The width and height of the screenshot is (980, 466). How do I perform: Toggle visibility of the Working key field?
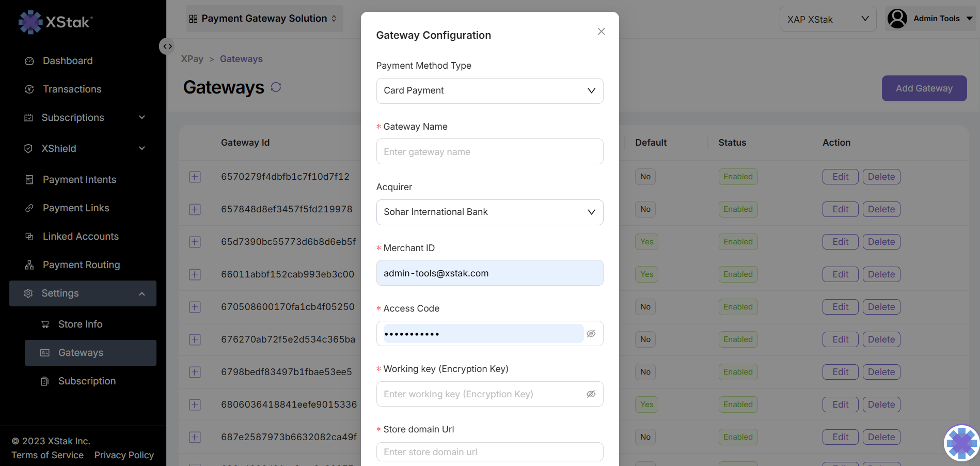[x=591, y=394]
